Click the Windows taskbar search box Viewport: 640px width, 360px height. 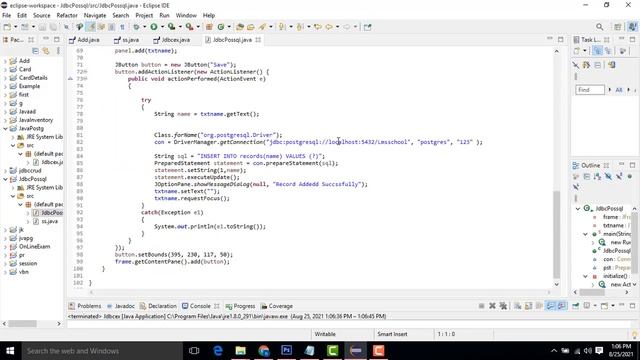[102, 351]
